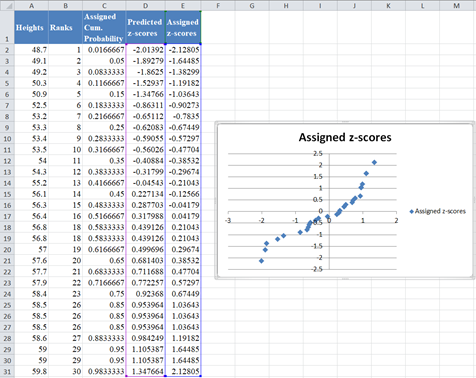This screenshot has width=476, height=378.
Task: Click assigned z-score cell 0.67449
Action: point(183,294)
